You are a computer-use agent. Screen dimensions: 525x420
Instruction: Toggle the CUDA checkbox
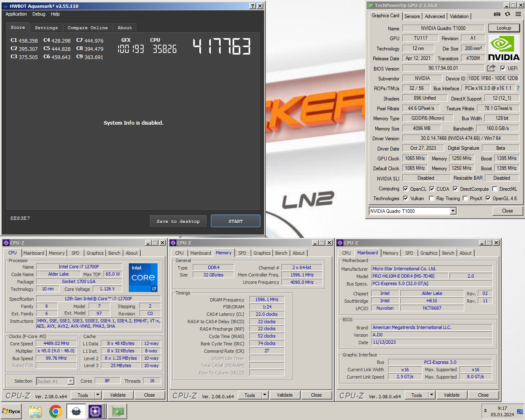pos(432,189)
